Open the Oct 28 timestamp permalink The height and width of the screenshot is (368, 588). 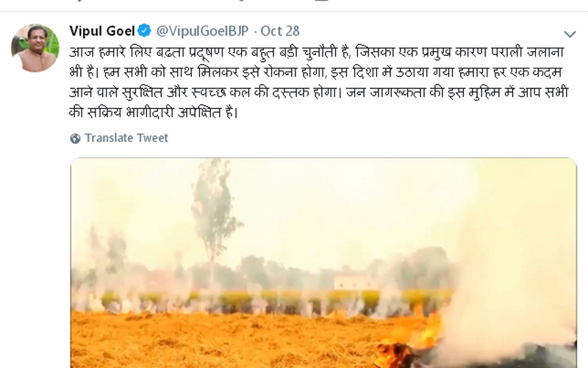(280, 31)
